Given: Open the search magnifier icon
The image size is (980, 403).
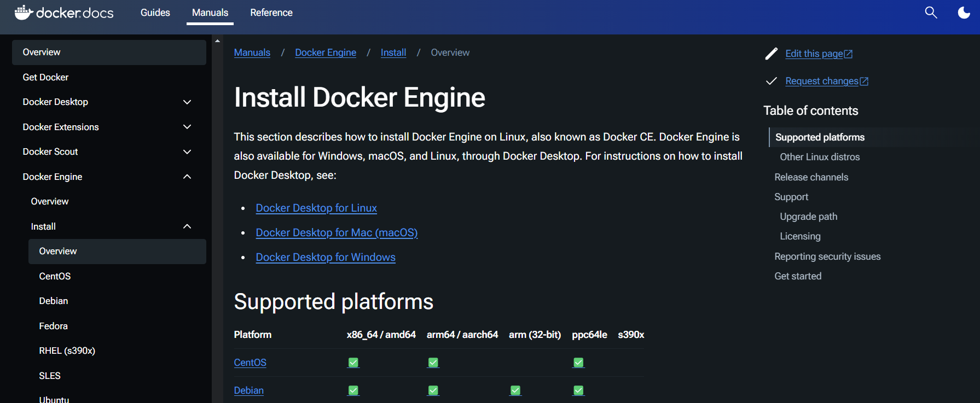Looking at the screenshot, I should pos(931,12).
